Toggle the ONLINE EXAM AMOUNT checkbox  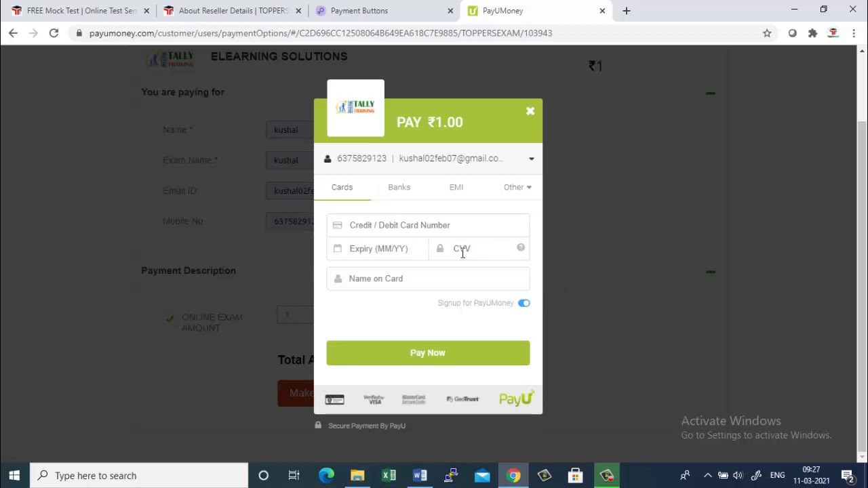[170, 318]
